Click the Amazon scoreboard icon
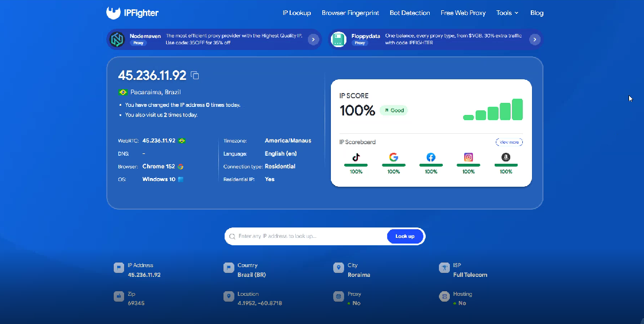This screenshot has width=644, height=324. 506,157
